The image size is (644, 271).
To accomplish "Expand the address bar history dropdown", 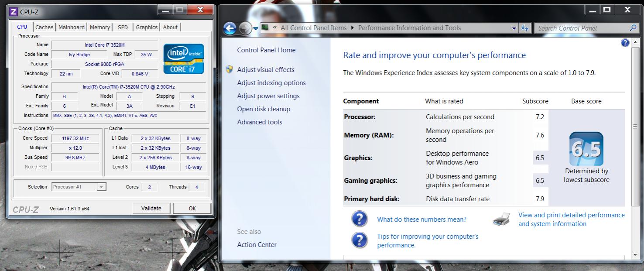I will coord(514,28).
